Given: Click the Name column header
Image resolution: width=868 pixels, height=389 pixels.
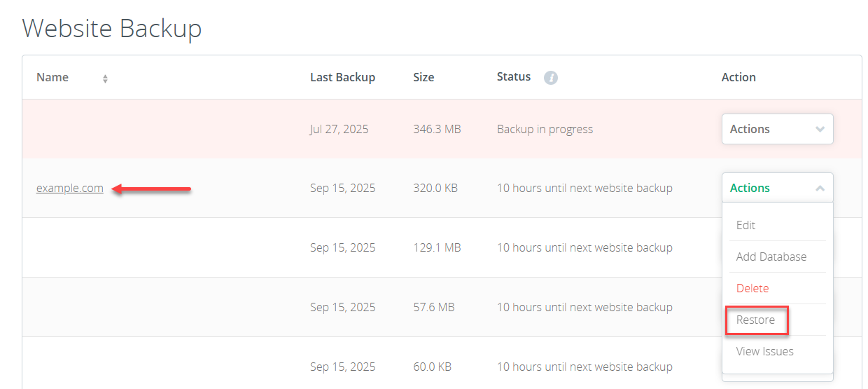Looking at the screenshot, I should (x=52, y=77).
